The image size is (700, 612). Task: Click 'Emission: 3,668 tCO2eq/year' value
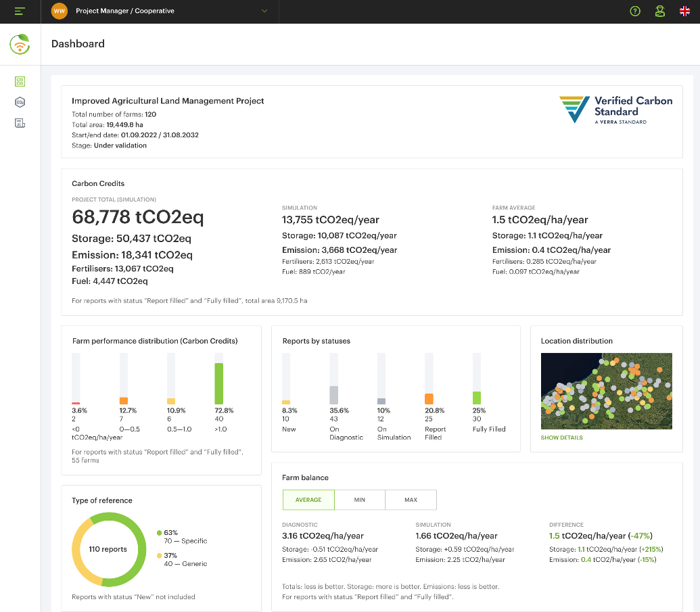(340, 250)
